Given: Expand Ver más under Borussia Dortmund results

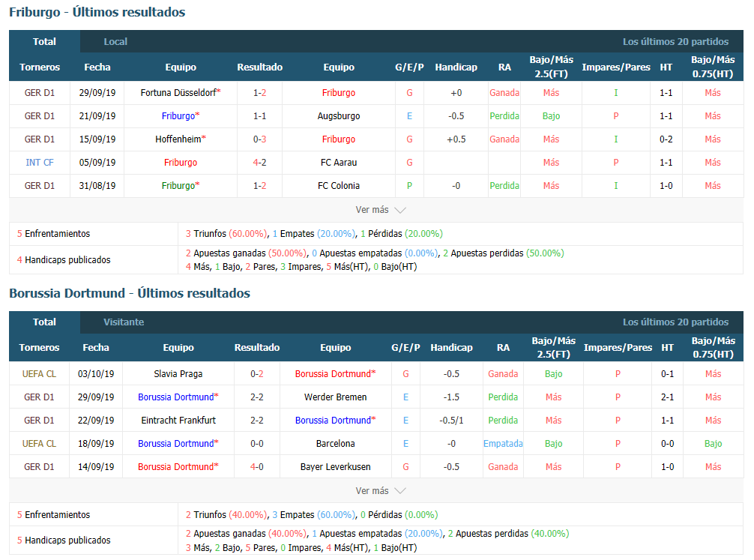Looking at the screenshot, I should point(380,491).
